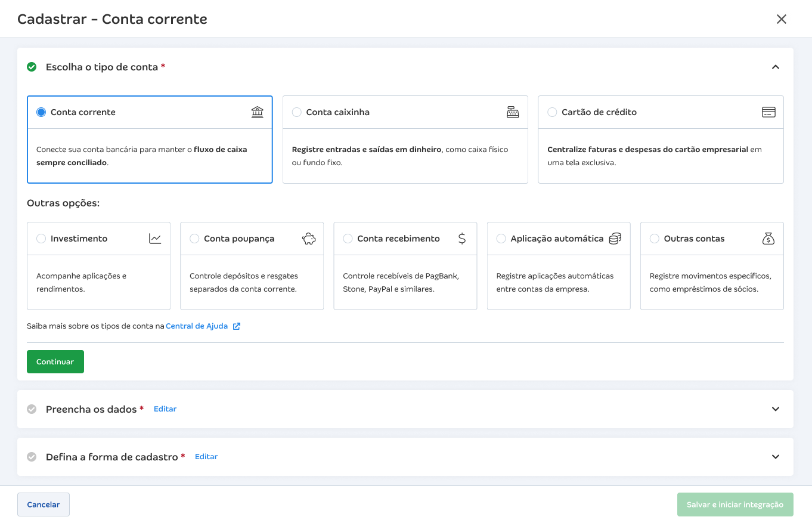Click Editar beside Defina a forma de cadastro
The image size is (812, 523).
tap(206, 457)
